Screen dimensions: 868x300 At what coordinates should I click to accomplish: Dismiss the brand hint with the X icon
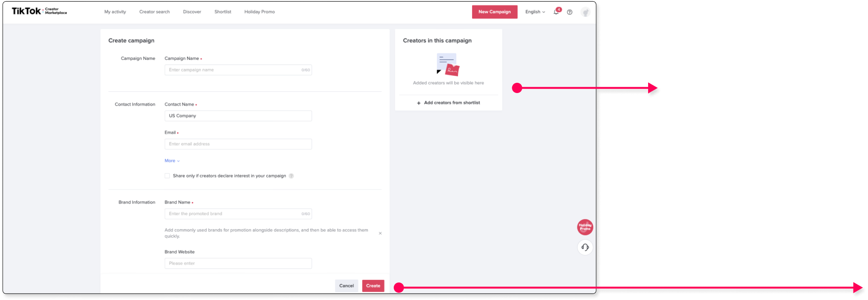click(x=380, y=233)
